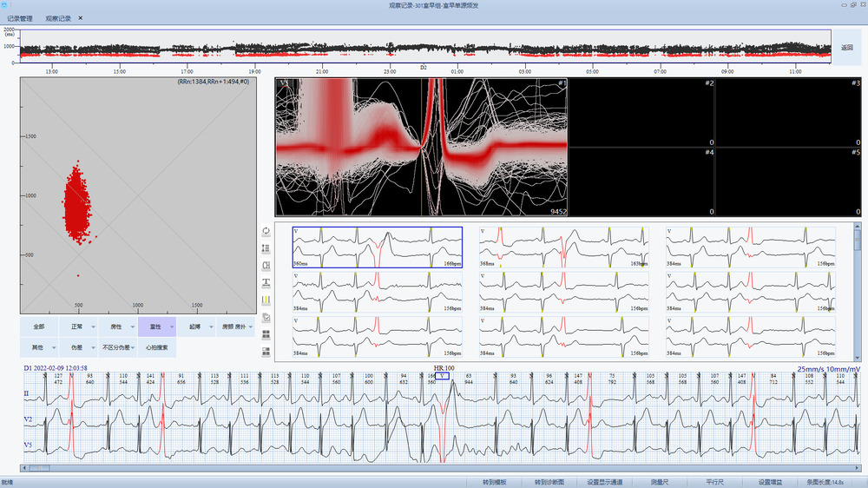
Task: Click the 返回 button
Action: (x=847, y=49)
